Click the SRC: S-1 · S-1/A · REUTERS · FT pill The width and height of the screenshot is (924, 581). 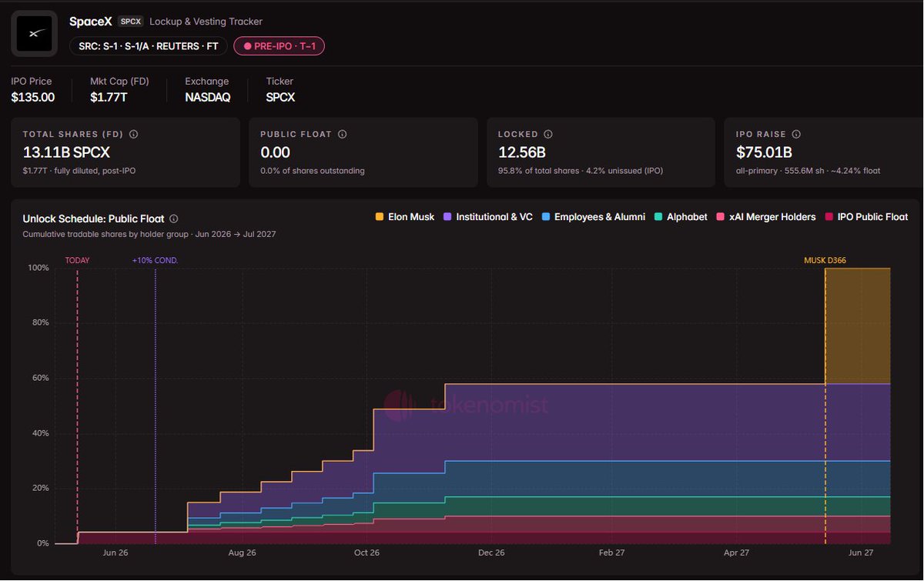149,46
